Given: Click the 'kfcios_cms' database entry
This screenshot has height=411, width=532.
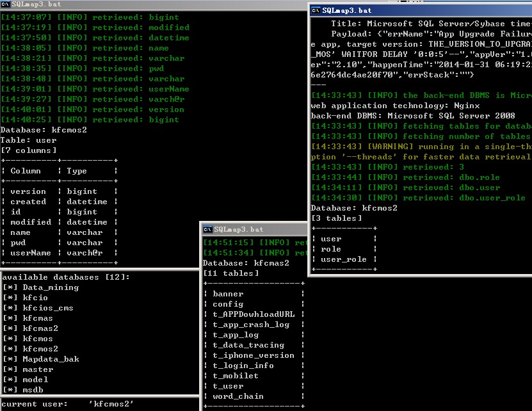Looking at the screenshot, I should (48, 308).
